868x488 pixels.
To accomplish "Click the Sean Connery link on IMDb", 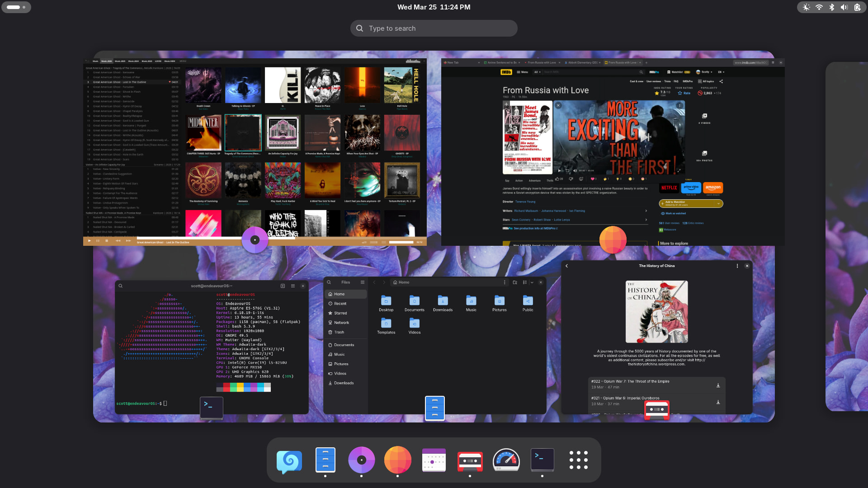I will pyautogui.click(x=521, y=220).
